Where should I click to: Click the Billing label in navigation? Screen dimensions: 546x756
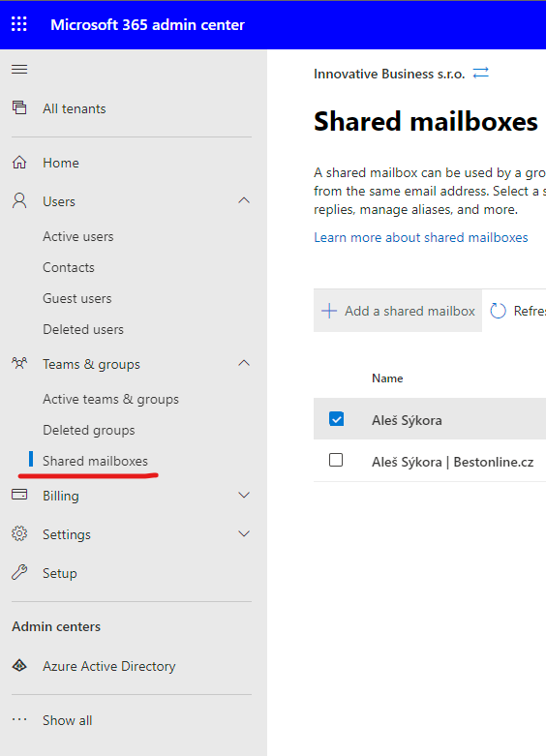[61, 497]
